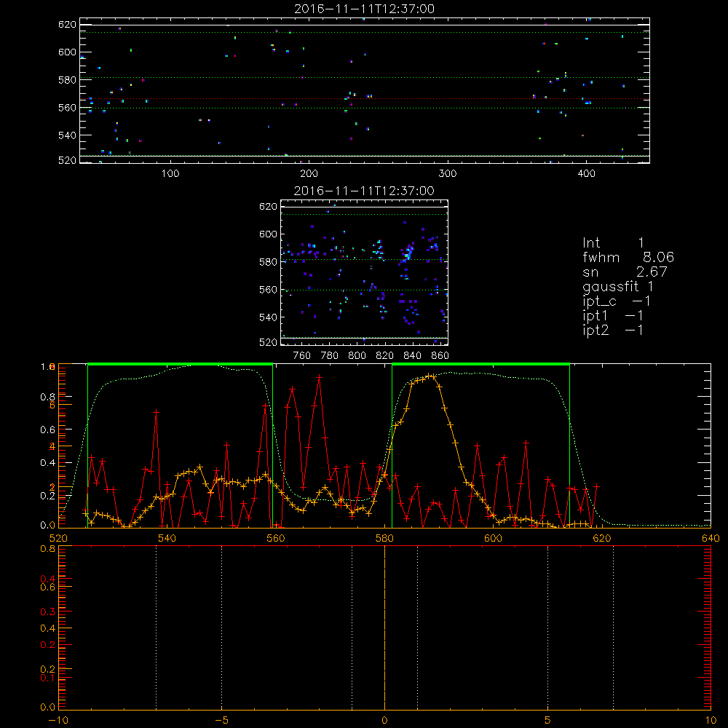
Task: Click x-axis label 600 on profile plot
Action: click(x=493, y=538)
